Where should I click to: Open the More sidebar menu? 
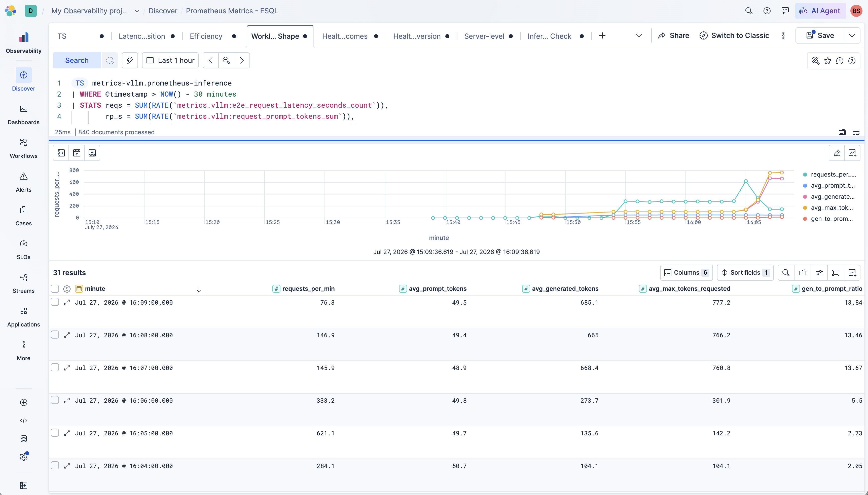(23, 350)
